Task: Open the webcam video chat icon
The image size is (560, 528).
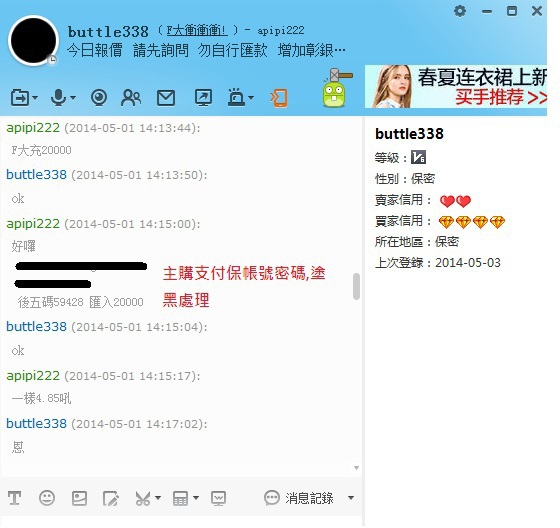Action: 99,98
